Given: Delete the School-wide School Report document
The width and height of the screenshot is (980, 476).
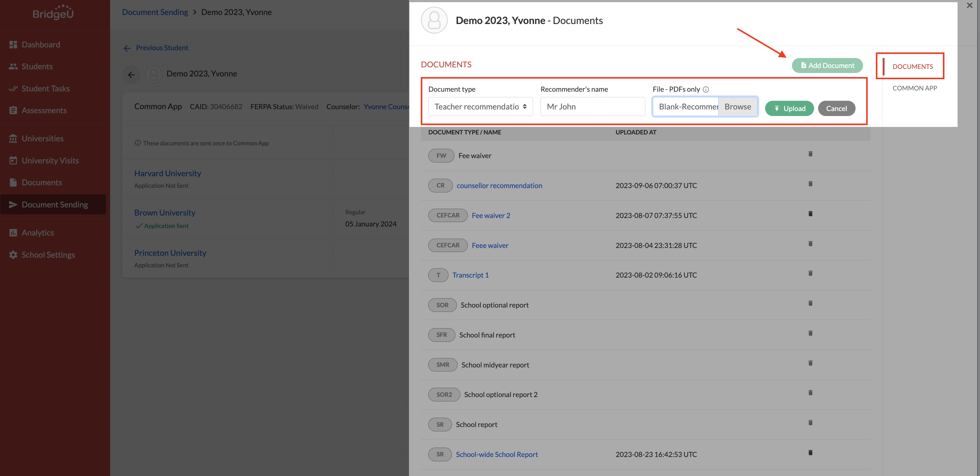Looking at the screenshot, I should coord(810,453).
